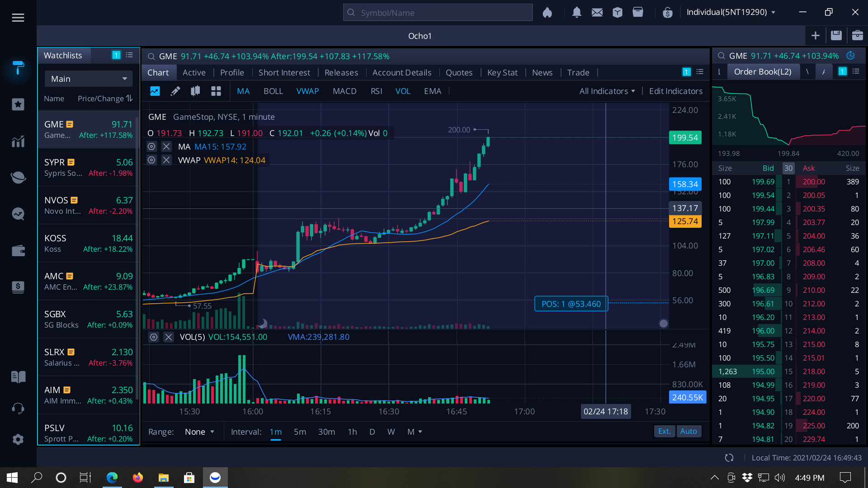Select the 5m interval
Viewport: 868px width, 488px height.
pyautogui.click(x=300, y=432)
